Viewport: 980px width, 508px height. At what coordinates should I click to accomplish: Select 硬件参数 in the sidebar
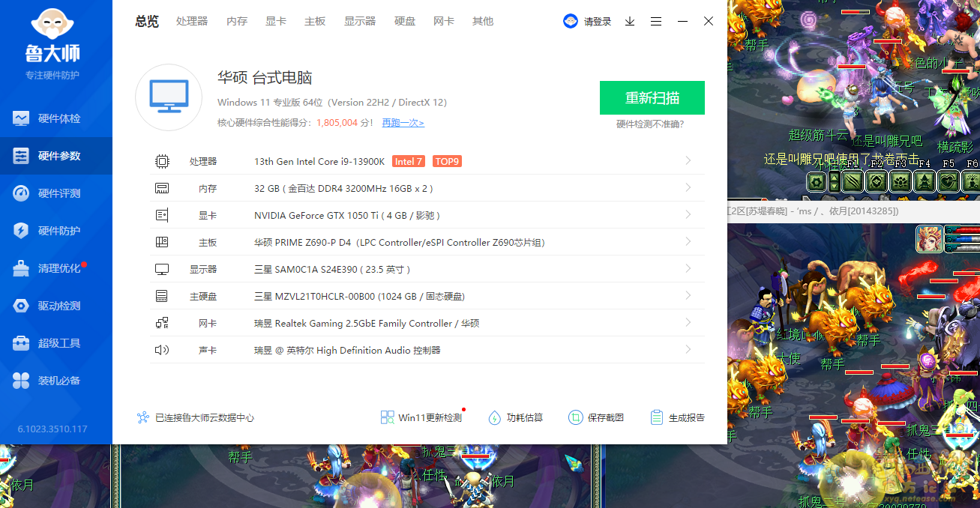click(x=56, y=156)
